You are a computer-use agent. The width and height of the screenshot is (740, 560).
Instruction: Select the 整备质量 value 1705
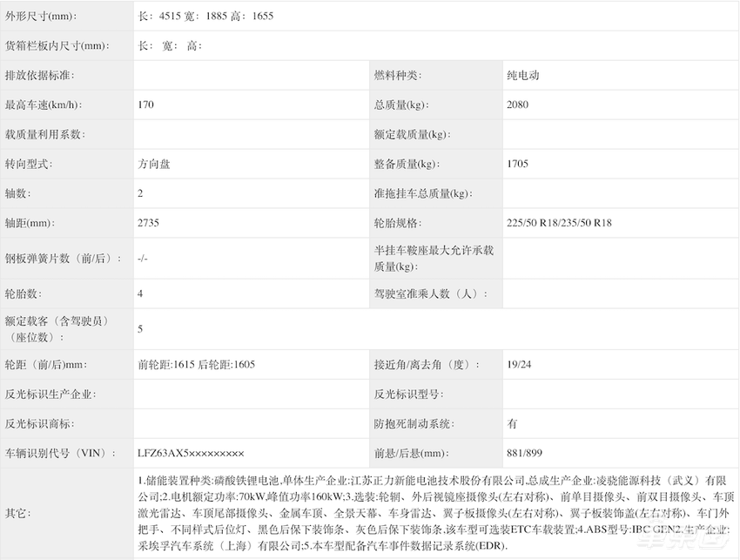tap(519, 164)
